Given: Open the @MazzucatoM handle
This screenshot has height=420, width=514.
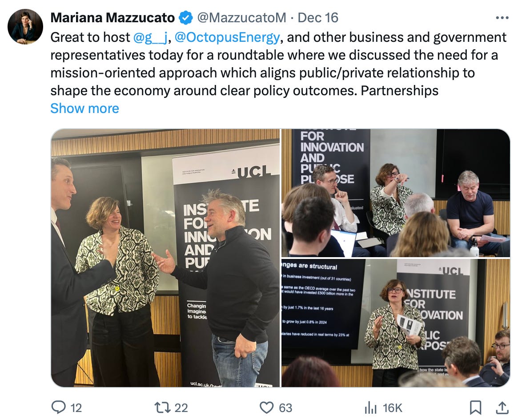Looking at the screenshot, I should [x=241, y=18].
